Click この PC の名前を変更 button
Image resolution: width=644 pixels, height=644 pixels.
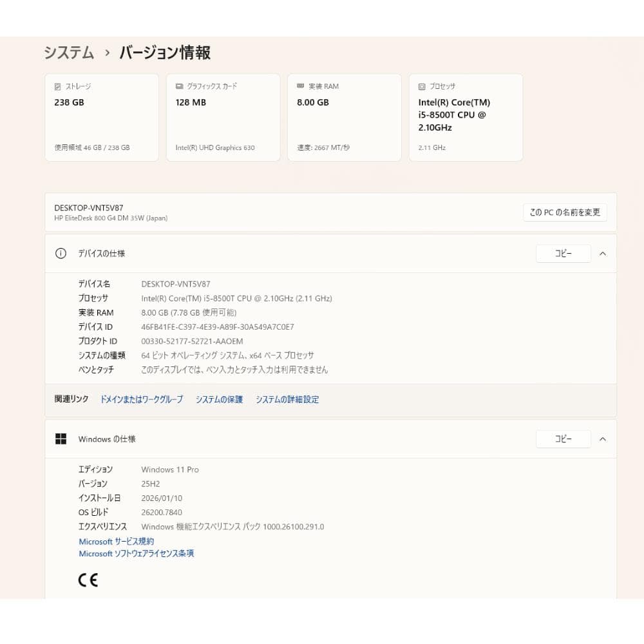[565, 213]
